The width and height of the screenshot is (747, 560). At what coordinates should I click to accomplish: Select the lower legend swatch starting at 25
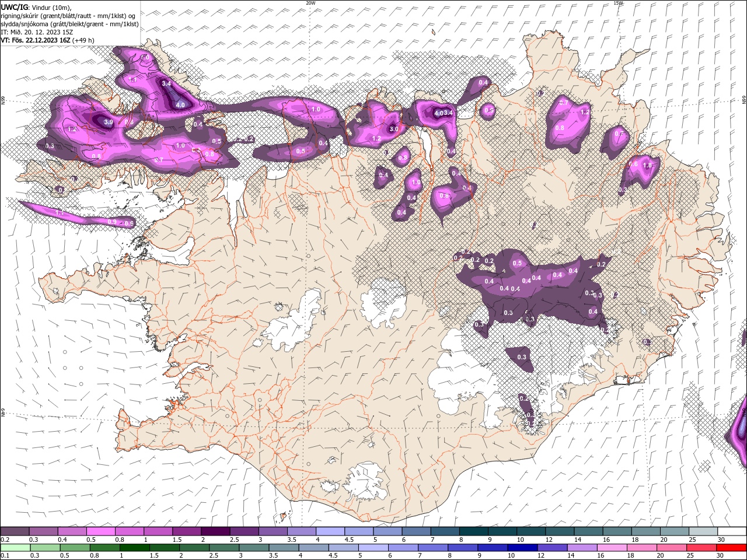[x=701, y=548]
